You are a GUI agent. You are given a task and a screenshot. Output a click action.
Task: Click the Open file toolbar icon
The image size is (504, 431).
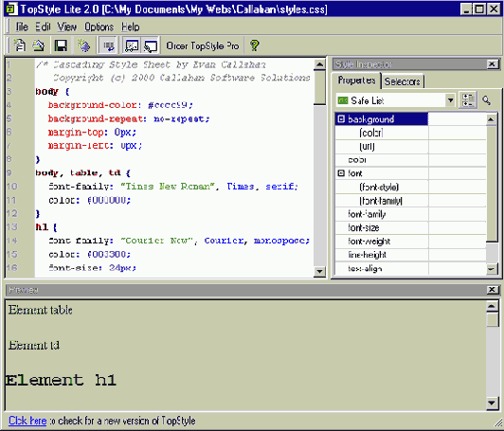pos(39,45)
